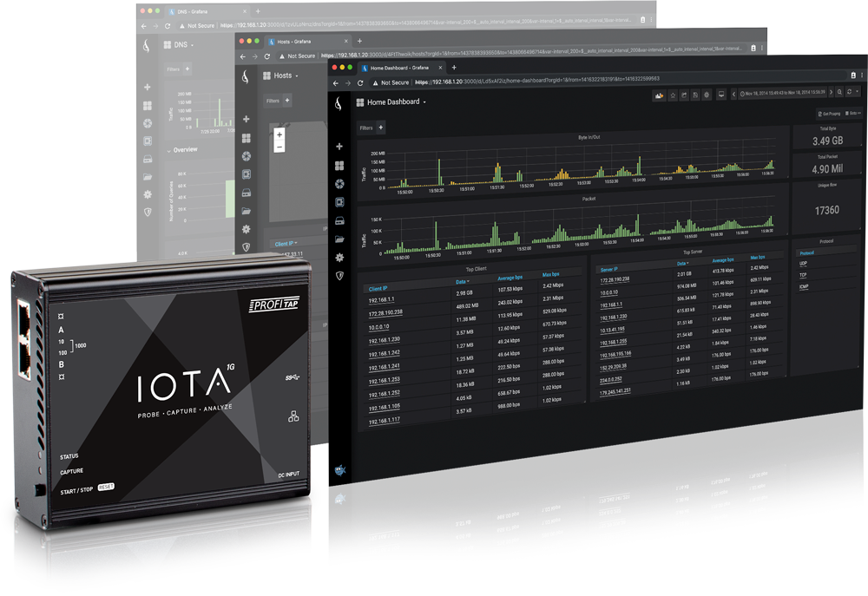Click the cycle view mode monitor icon
The image size is (868, 596).
[x=721, y=94]
